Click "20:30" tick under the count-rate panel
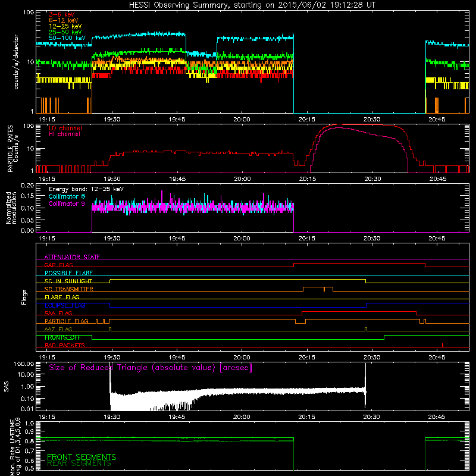The width and height of the screenshot is (476, 476). pos(372,120)
